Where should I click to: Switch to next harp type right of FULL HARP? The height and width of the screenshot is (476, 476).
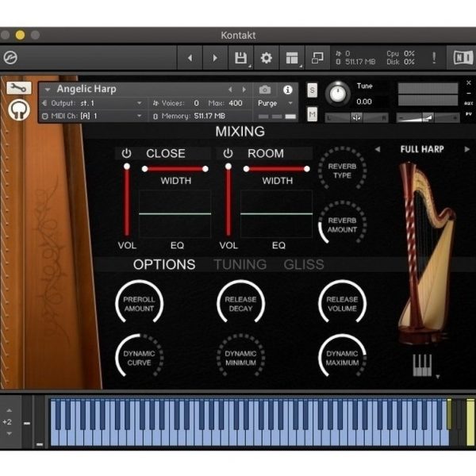(467, 149)
